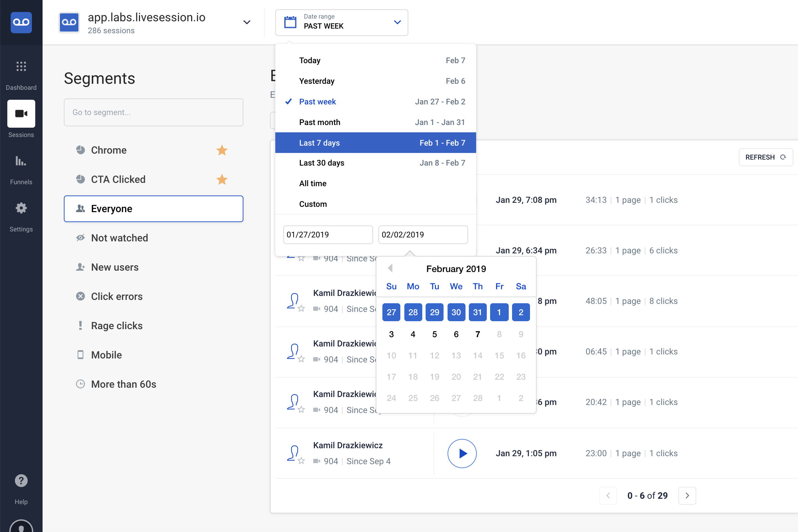798x532 pixels.
Task: Play the Jan 29, 1:05 pm session
Action: pyautogui.click(x=462, y=453)
